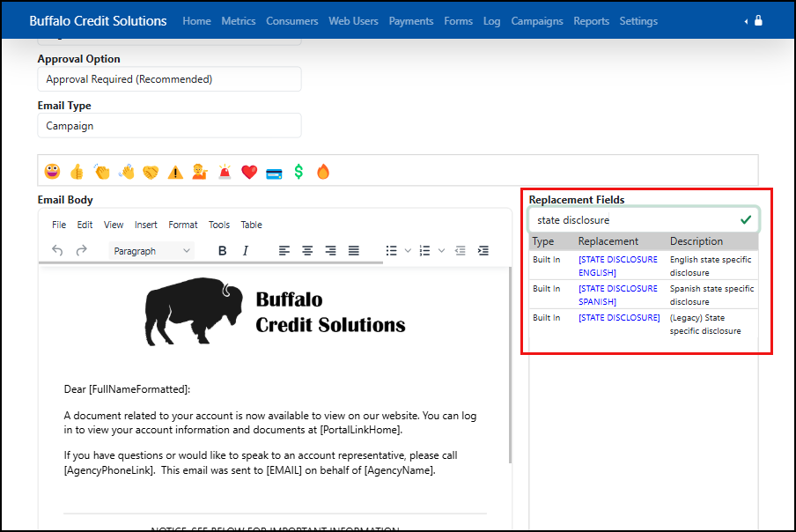Open the Email Type dropdown
796x532 pixels.
[170, 126]
